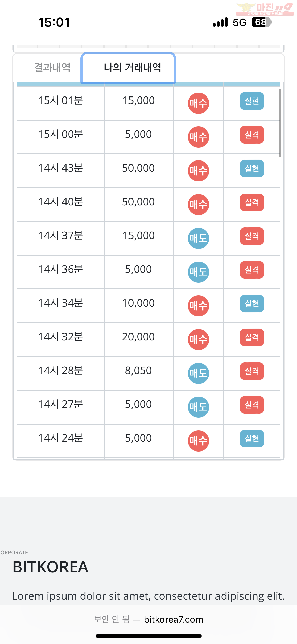
Task: Tap the 매도 badge in 14시 28분 row
Action: click(x=198, y=373)
